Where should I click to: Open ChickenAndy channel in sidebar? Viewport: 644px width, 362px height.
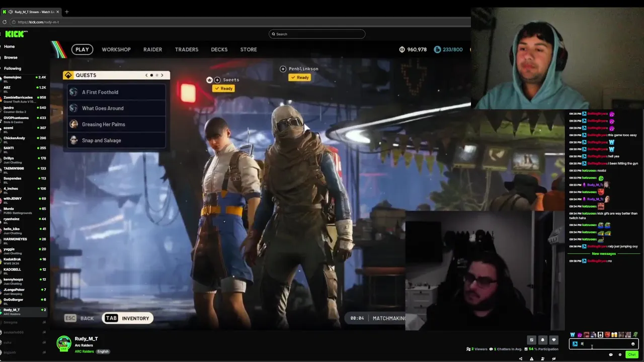24,139
